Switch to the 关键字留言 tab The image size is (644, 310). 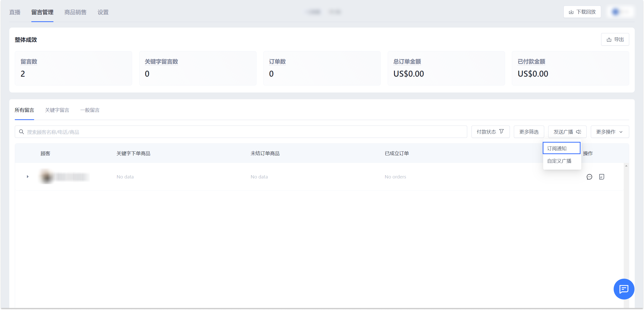click(57, 110)
